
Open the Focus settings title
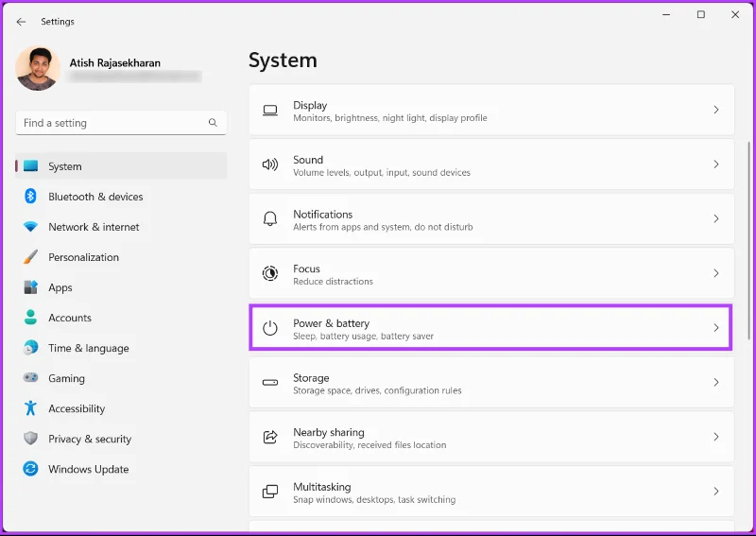pyautogui.click(x=306, y=268)
